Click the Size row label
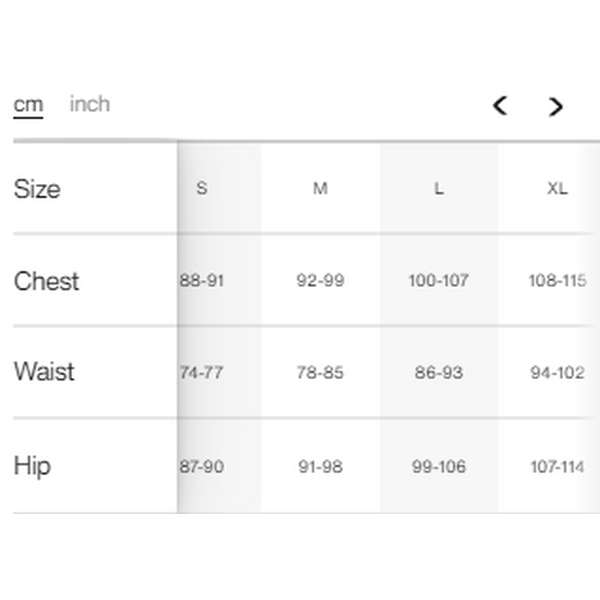 37,189
